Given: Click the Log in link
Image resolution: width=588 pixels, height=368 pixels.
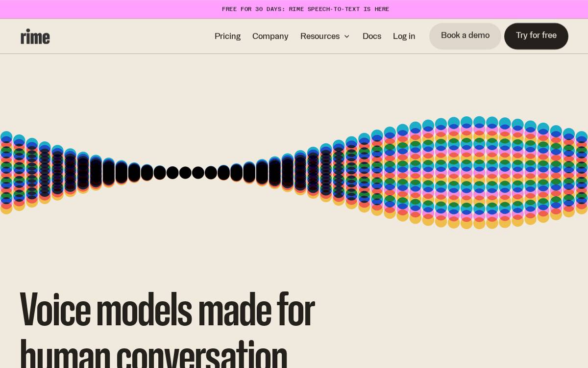Looking at the screenshot, I should [x=404, y=36].
